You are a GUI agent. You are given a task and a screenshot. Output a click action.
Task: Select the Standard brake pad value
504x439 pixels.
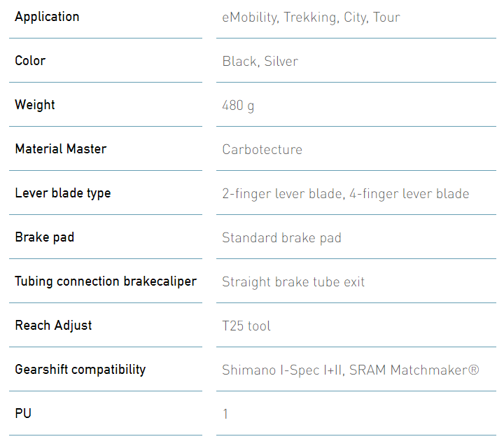(x=281, y=238)
